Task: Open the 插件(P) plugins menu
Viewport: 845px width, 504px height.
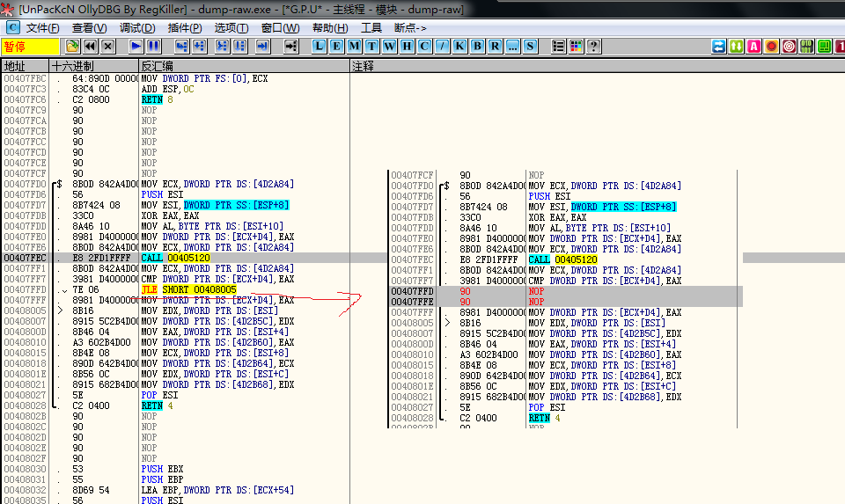Action: click(x=185, y=28)
